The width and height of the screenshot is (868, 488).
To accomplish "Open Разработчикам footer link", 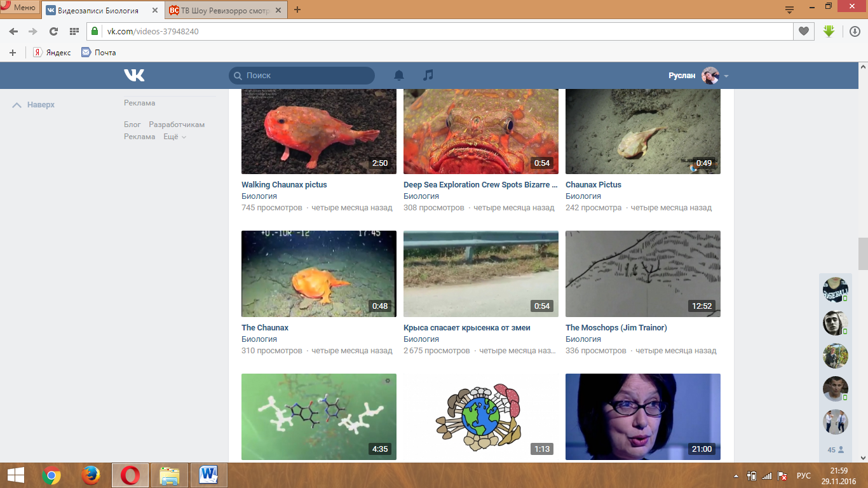I will click(x=177, y=125).
